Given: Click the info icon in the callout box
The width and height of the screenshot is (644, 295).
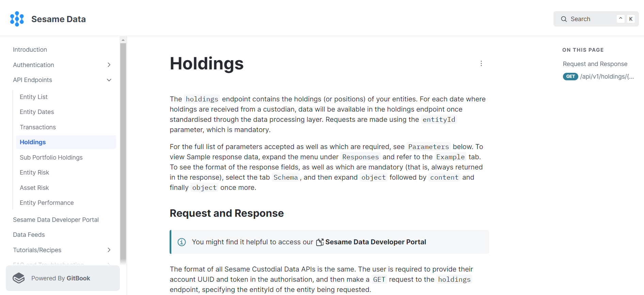Looking at the screenshot, I should 182,242.
